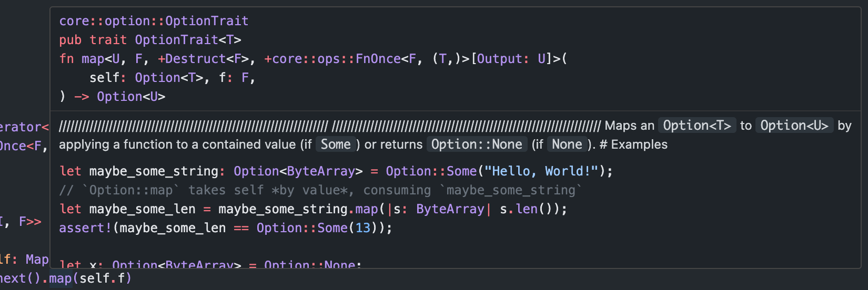Click the number 13 in Option::Some

click(x=363, y=228)
